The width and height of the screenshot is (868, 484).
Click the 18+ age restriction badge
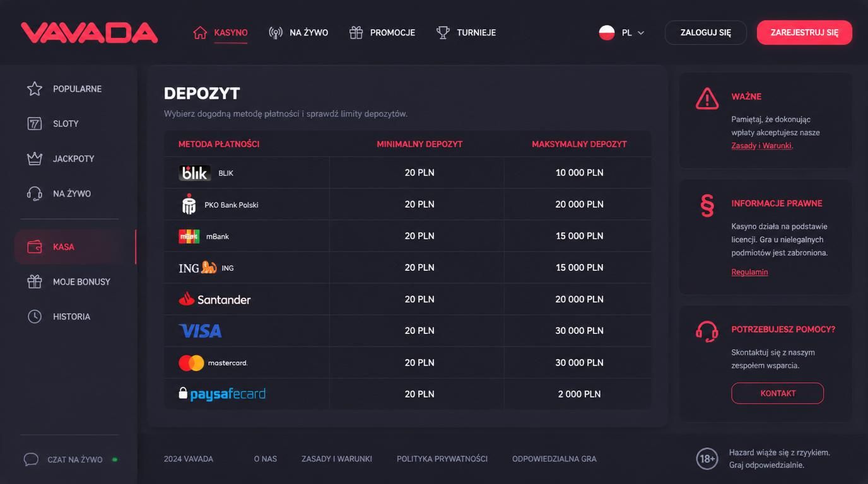coord(707,459)
